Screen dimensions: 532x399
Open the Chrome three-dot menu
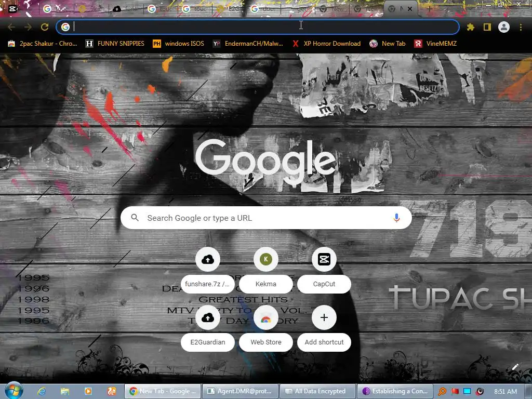coord(521,27)
